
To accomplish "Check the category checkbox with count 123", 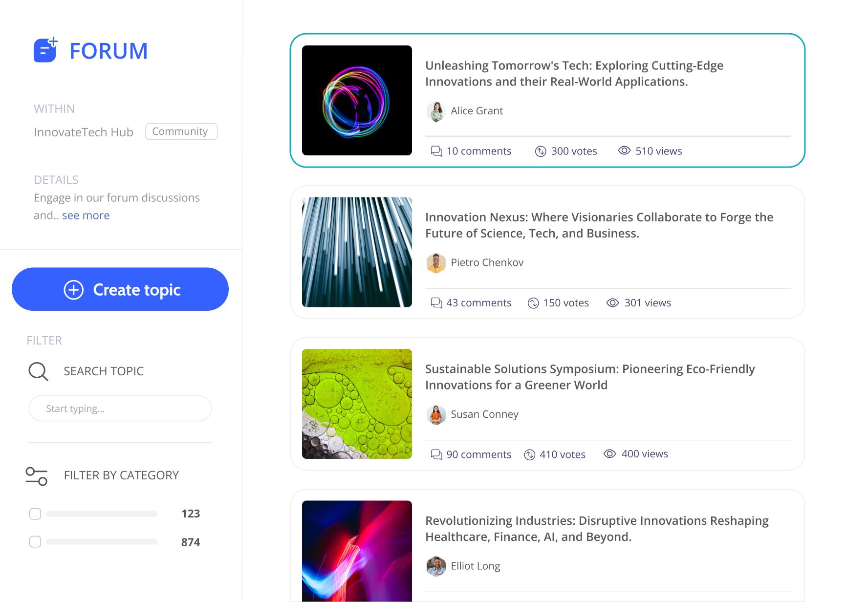I will [x=35, y=514].
